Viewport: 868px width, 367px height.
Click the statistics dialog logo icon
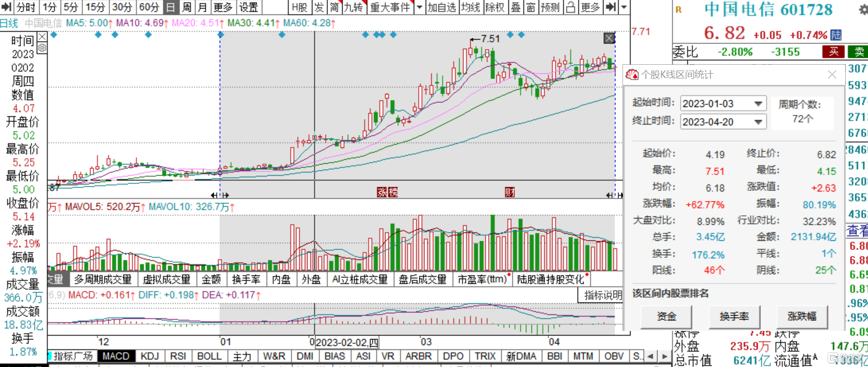tap(632, 75)
